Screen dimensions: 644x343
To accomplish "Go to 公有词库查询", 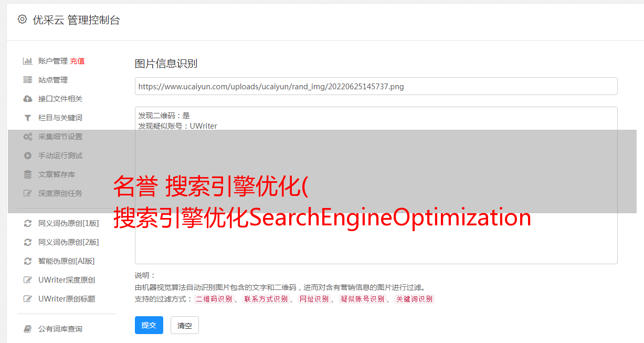I will click(60, 329).
